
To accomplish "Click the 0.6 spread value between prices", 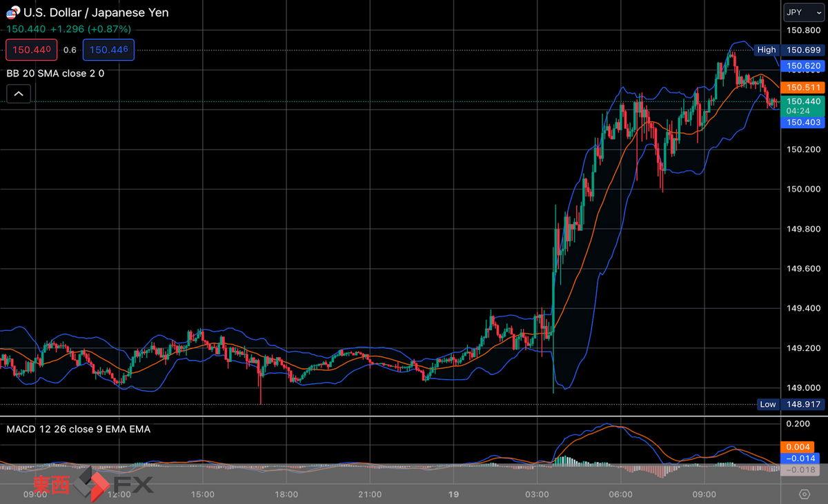I will point(70,50).
